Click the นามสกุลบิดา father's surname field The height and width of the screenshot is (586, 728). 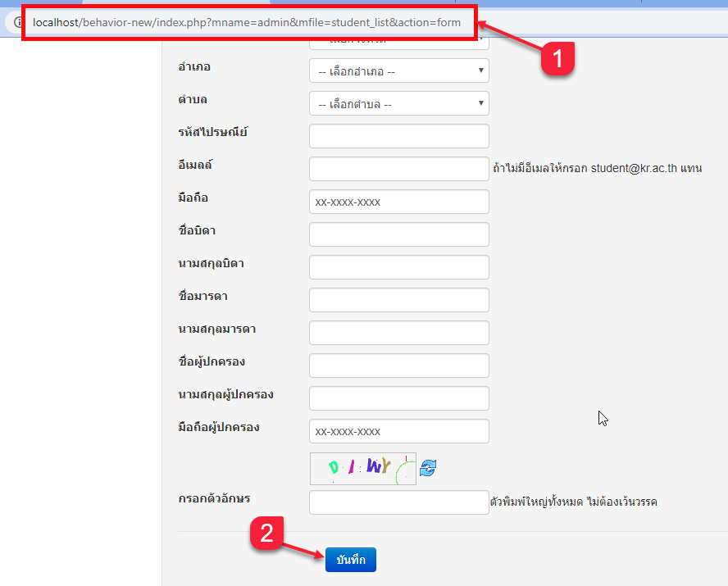tap(398, 267)
